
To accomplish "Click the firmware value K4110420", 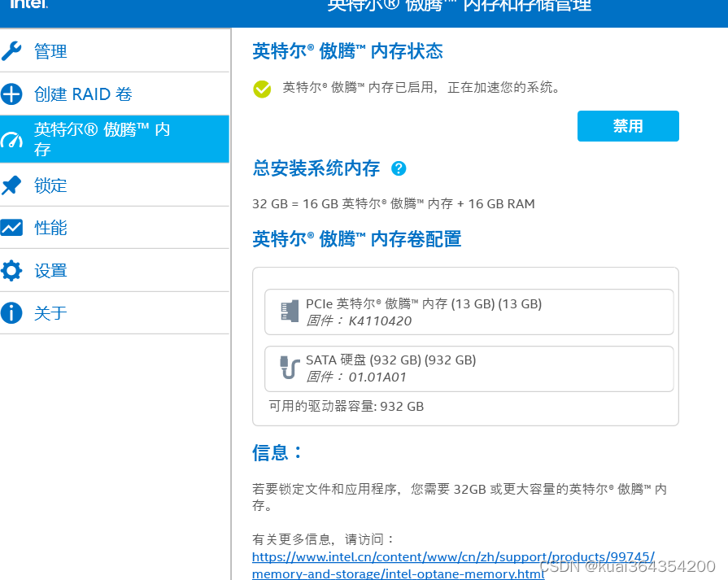I will coord(380,321).
